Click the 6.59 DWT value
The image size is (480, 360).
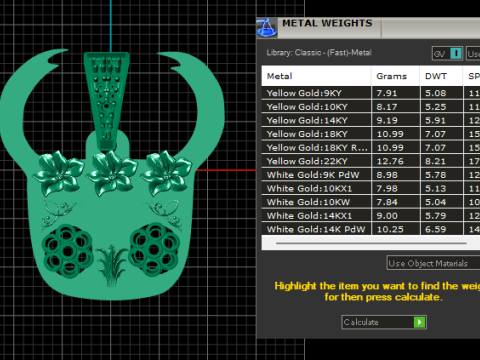pyautogui.click(x=435, y=229)
